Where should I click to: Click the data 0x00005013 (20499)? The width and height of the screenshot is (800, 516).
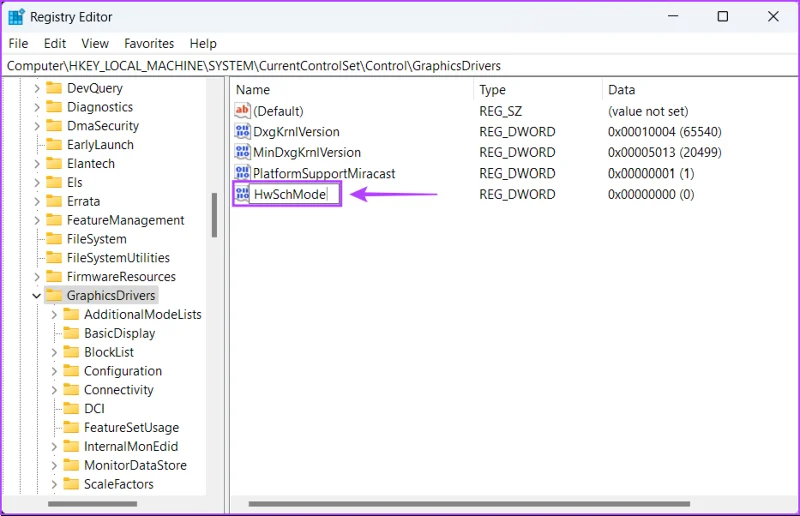(664, 153)
